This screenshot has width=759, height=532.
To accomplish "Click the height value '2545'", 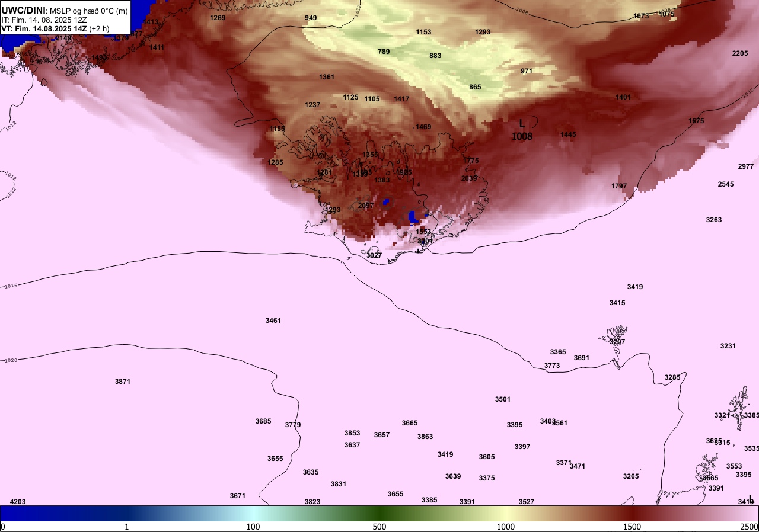I will [x=726, y=184].
